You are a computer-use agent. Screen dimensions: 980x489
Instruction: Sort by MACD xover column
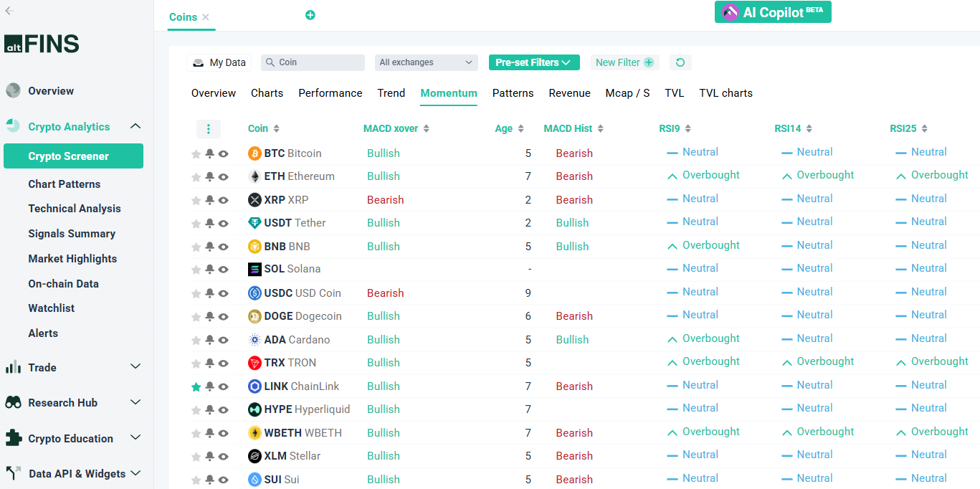pyautogui.click(x=396, y=128)
